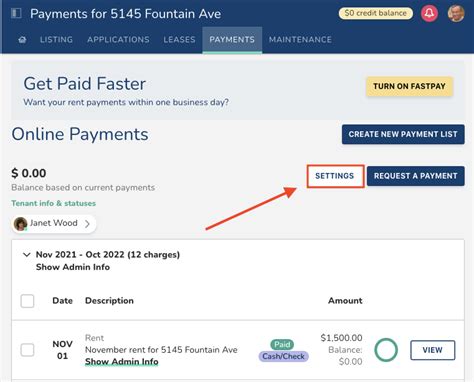Show Admin Info for November rent
Image resolution: width=474 pixels, height=382 pixels.
[122, 362]
